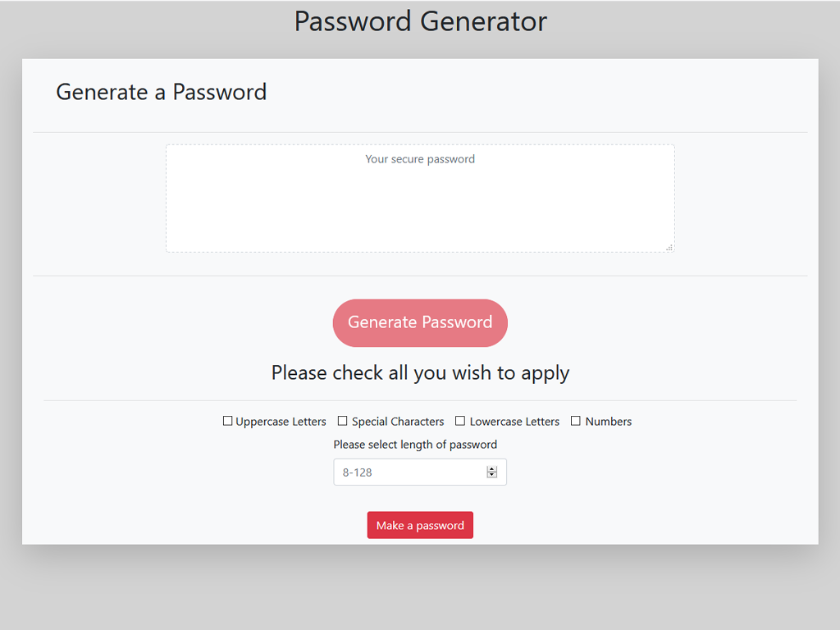This screenshot has height=630, width=840.
Task: Check the Uppercase Letters checkbox
Action: coord(227,421)
